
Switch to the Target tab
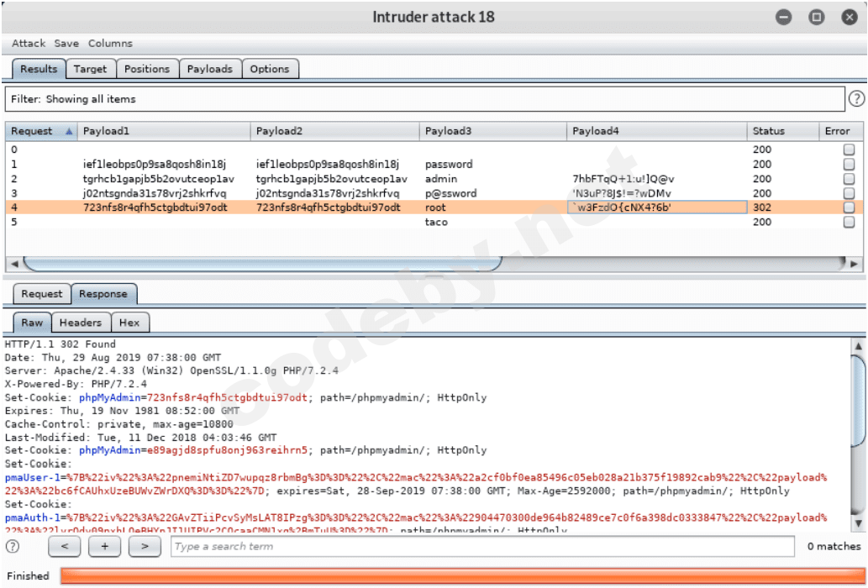[90, 69]
